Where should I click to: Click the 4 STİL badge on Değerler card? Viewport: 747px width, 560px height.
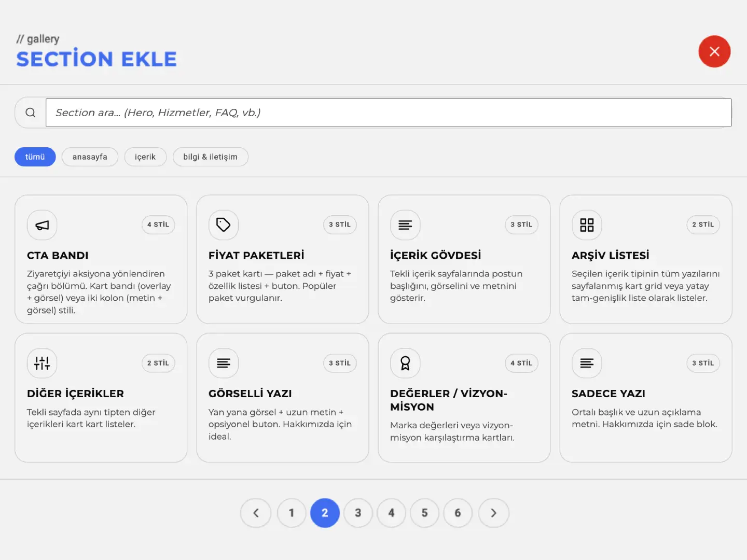click(x=521, y=363)
